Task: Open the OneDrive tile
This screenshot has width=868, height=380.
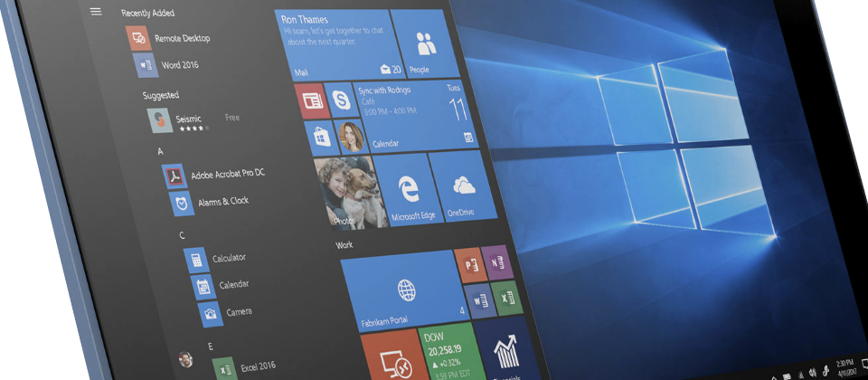Action: pyautogui.click(x=462, y=185)
